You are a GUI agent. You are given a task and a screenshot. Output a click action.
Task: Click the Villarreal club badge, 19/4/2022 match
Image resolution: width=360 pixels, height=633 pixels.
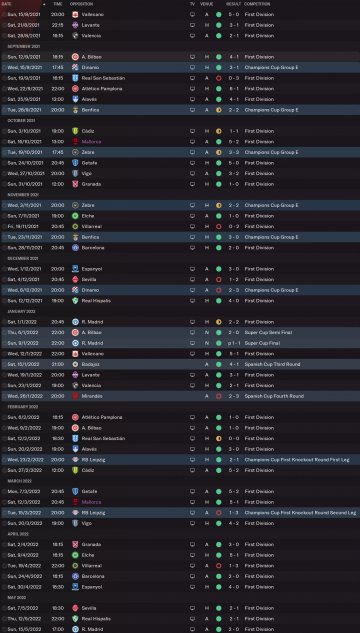click(x=75, y=566)
